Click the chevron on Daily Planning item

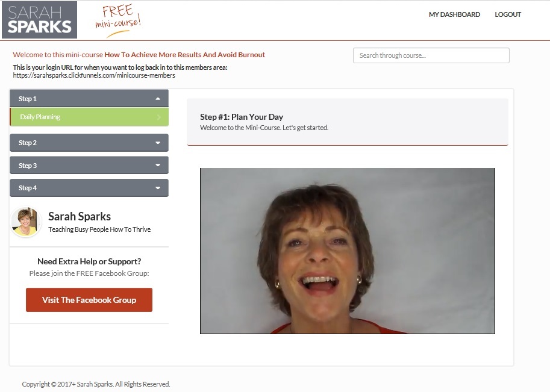(x=159, y=117)
